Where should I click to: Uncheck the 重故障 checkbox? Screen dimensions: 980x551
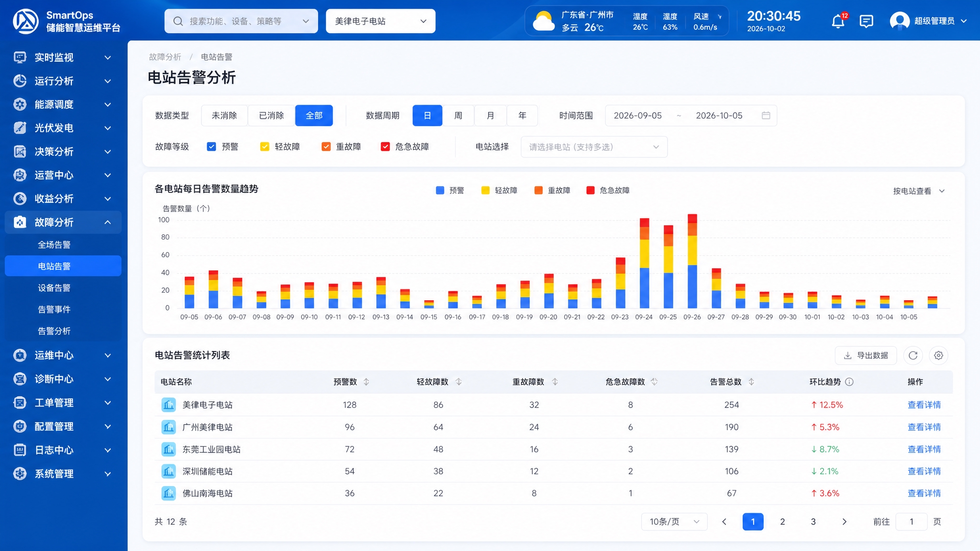click(326, 147)
